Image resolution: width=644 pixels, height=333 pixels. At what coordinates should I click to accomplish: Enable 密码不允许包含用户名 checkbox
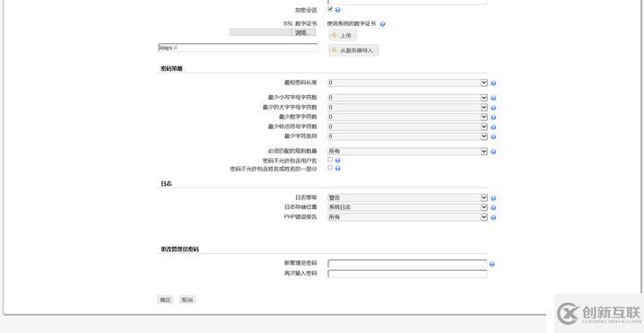[330, 160]
